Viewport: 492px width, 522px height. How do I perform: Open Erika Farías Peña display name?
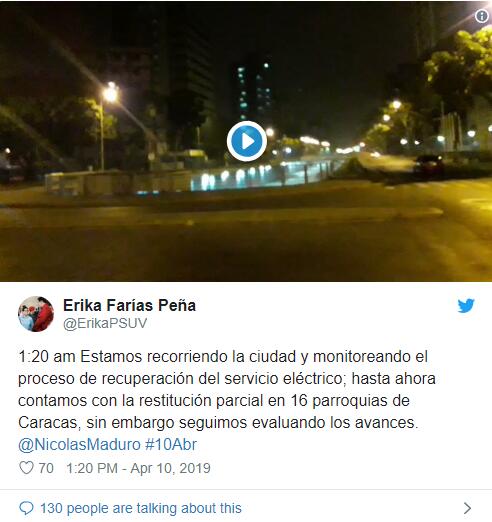coord(129,305)
